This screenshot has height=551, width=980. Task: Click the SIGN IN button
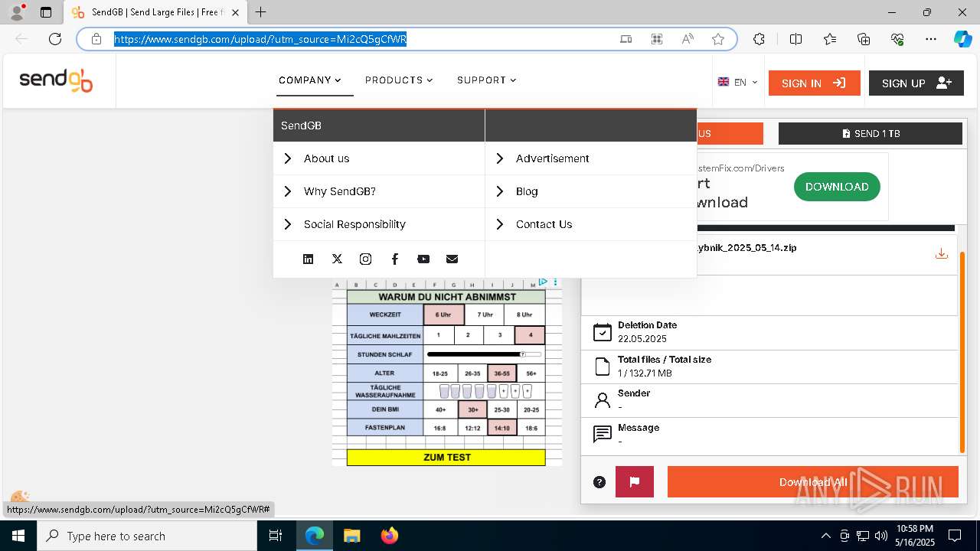(815, 83)
